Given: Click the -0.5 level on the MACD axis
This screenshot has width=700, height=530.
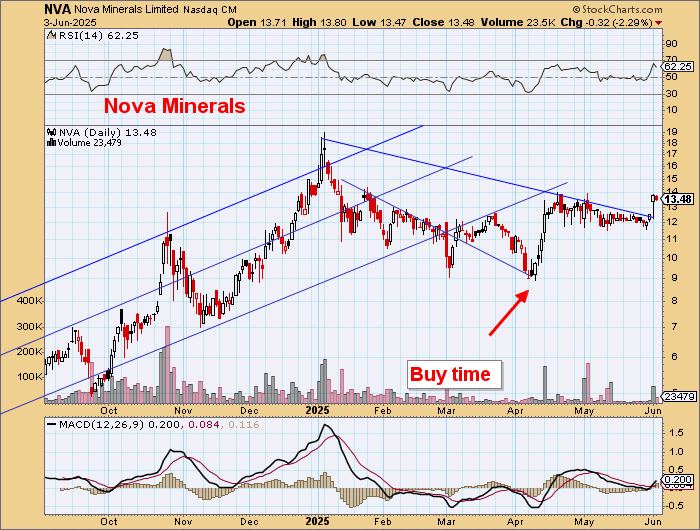Looking at the screenshot, I should [674, 506].
